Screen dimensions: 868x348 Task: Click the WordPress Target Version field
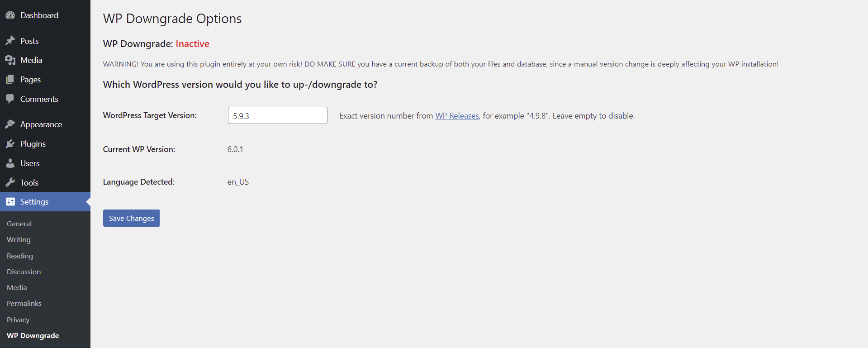[277, 115]
